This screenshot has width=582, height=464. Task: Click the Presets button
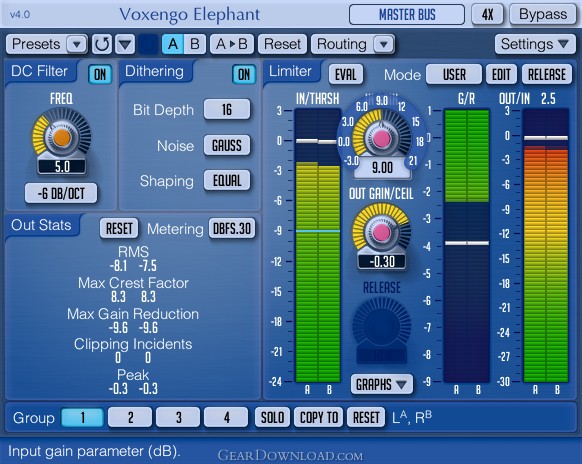click(36, 44)
